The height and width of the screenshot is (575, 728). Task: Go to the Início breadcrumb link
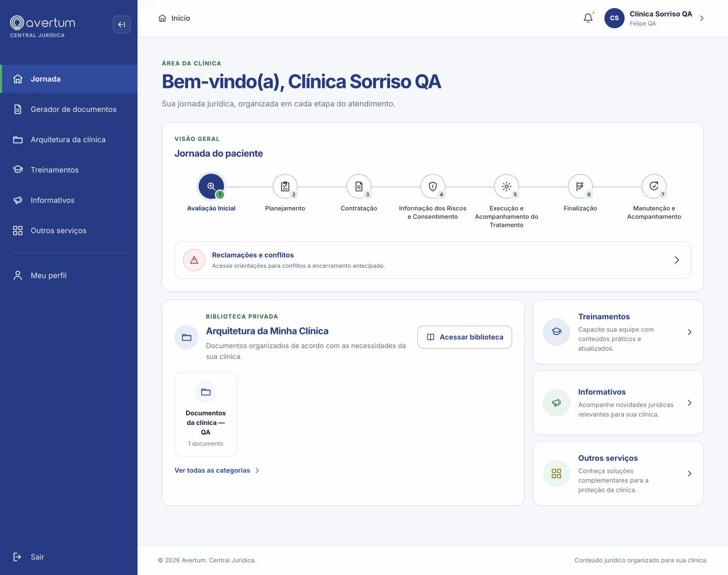tap(174, 18)
